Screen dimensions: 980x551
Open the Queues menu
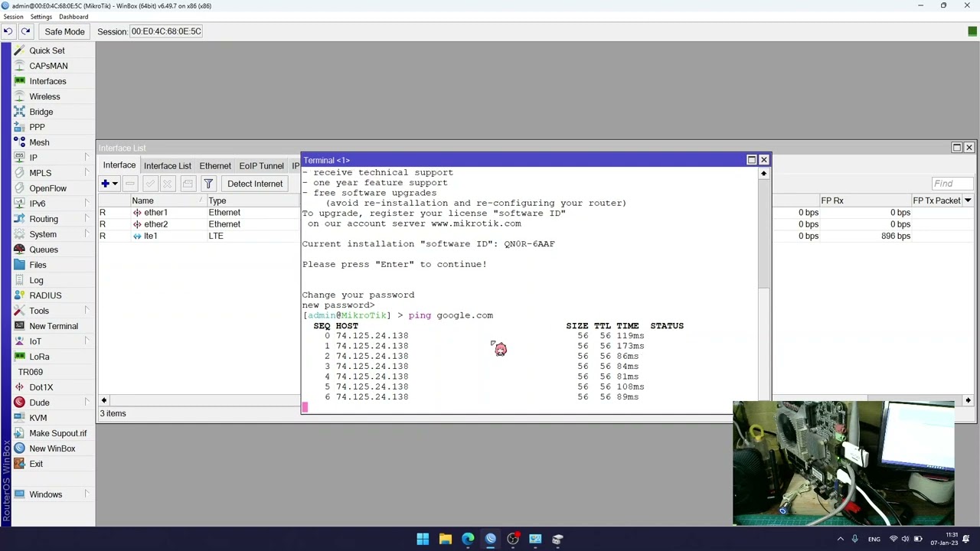coord(44,249)
